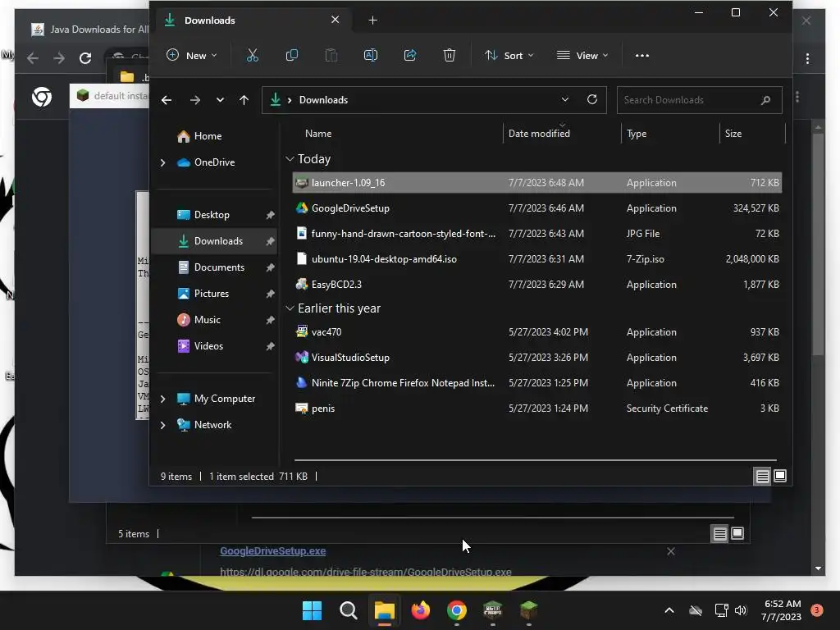Viewport: 840px width, 630px height.
Task: Expand OneDrive in navigation pane
Action: point(163,162)
